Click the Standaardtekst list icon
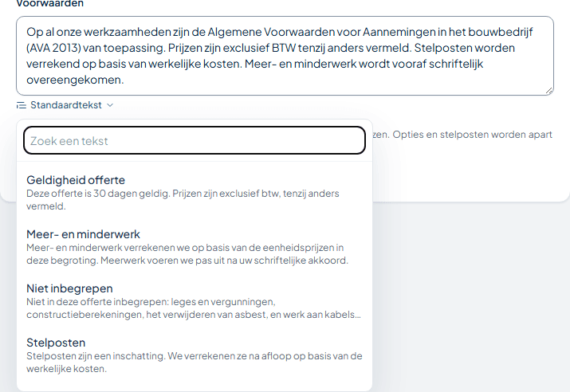 [22, 105]
